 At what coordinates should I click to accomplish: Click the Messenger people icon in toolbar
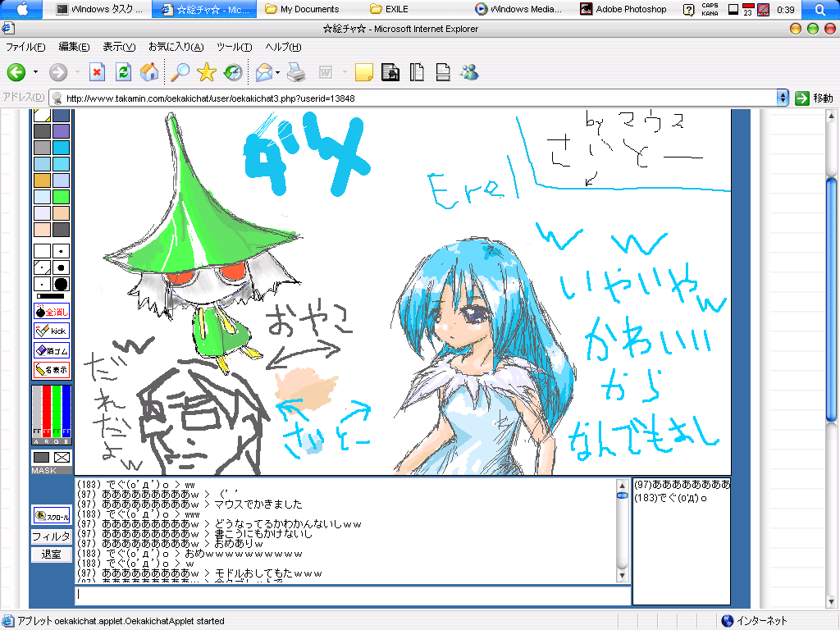click(469, 72)
